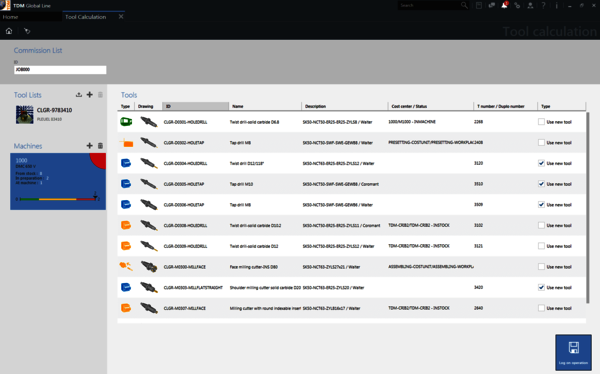
Task: Export tool list with the upload icon
Action: 79,95
